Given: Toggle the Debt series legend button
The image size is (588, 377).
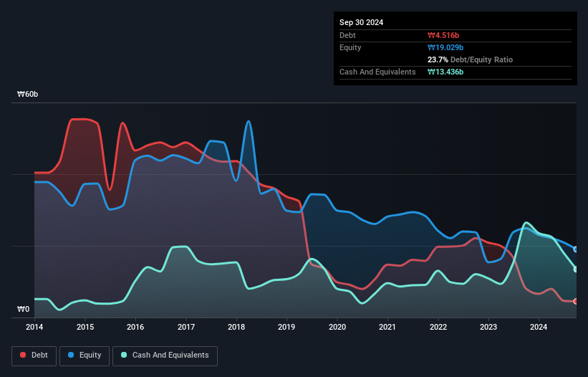Looking at the screenshot, I should point(34,355).
